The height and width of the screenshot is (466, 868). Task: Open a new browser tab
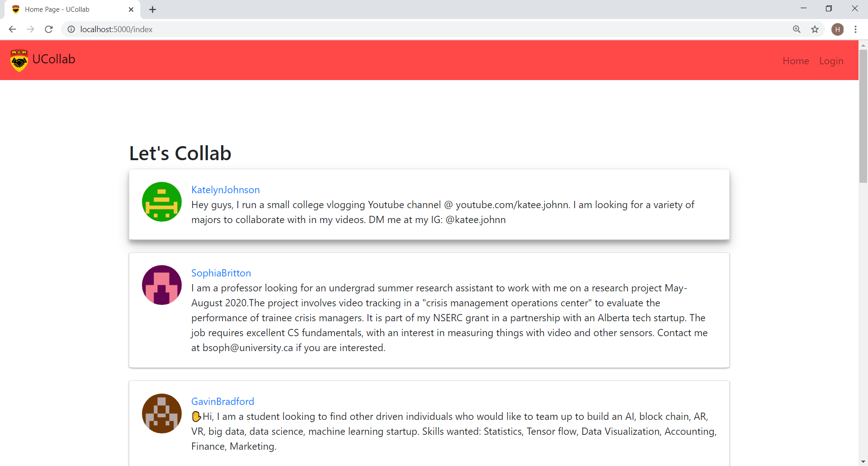[x=152, y=9]
